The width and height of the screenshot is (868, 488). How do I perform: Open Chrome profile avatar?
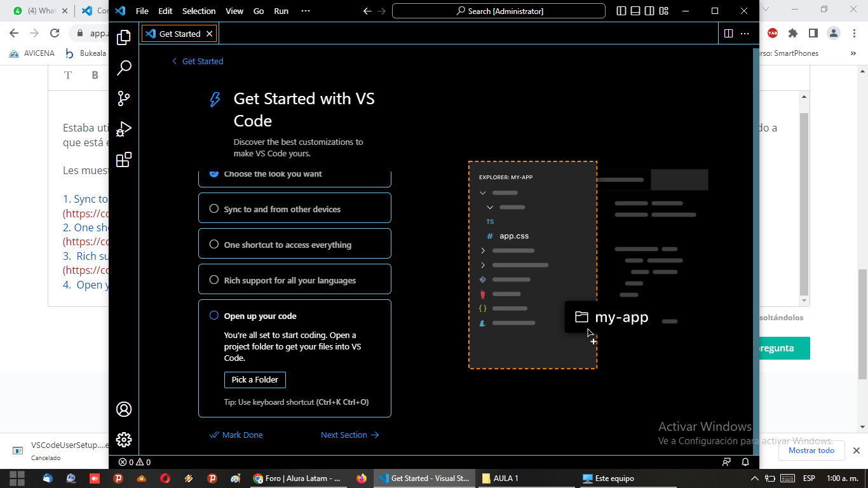click(833, 33)
